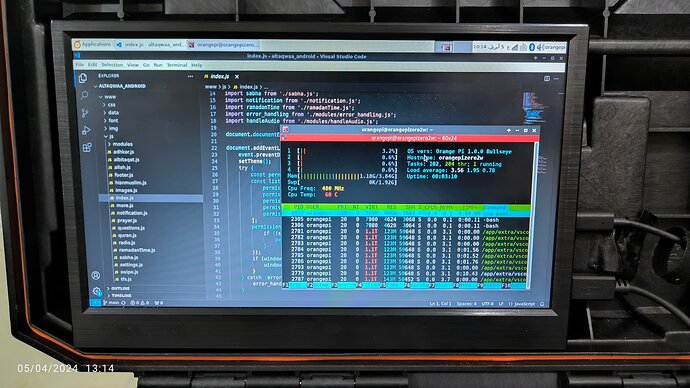Image resolution: width=690 pixels, height=388 pixels.
Task: Expand the css folder
Action: (x=110, y=105)
